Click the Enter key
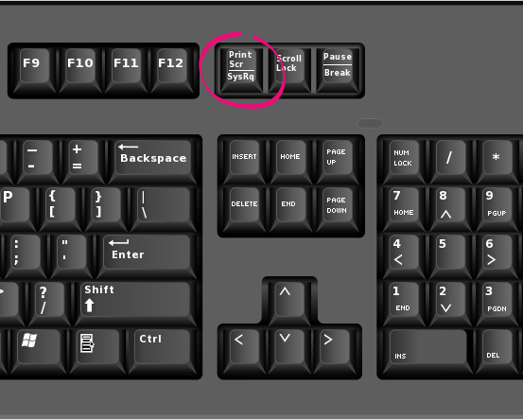523x420 pixels. coord(147,256)
